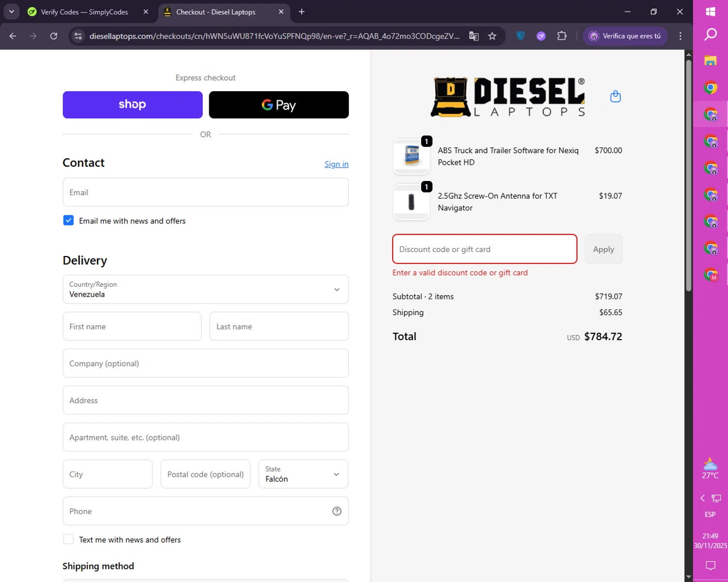Image resolution: width=728 pixels, height=582 pixels.
Task: Reload the checkout page
Action: 54,36
